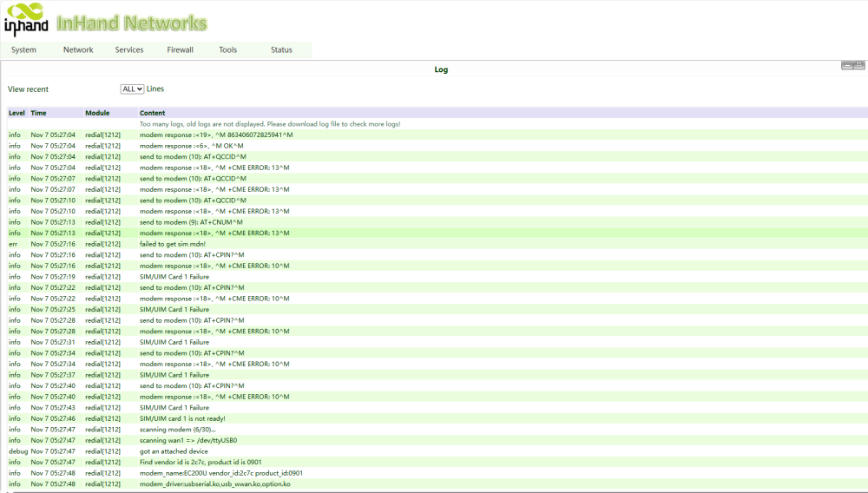The height and width of the screenshot is (493, 868).
Task: Select the 'scanning modem (6/30)...' log line
Action: (x=177, y=430)
